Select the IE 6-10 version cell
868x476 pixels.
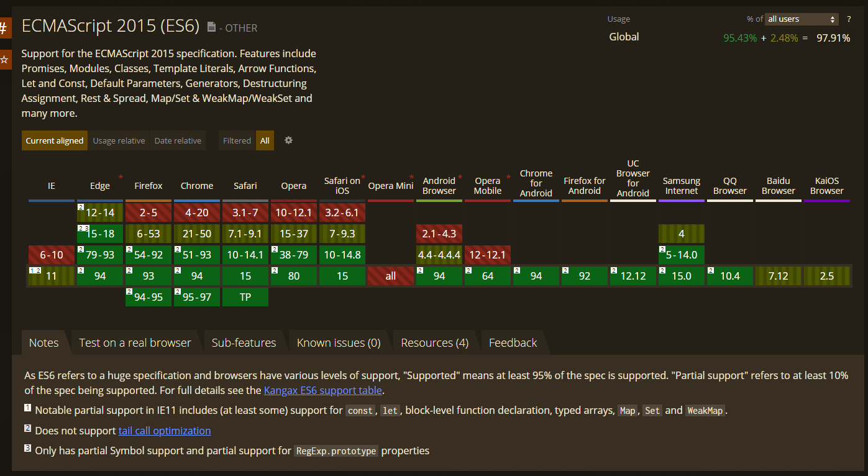pyautogui.click(x=52, y=255)
